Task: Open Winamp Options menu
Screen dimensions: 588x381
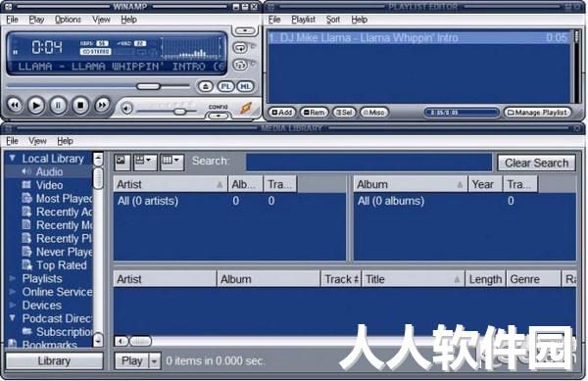Action: click(68, 20)
